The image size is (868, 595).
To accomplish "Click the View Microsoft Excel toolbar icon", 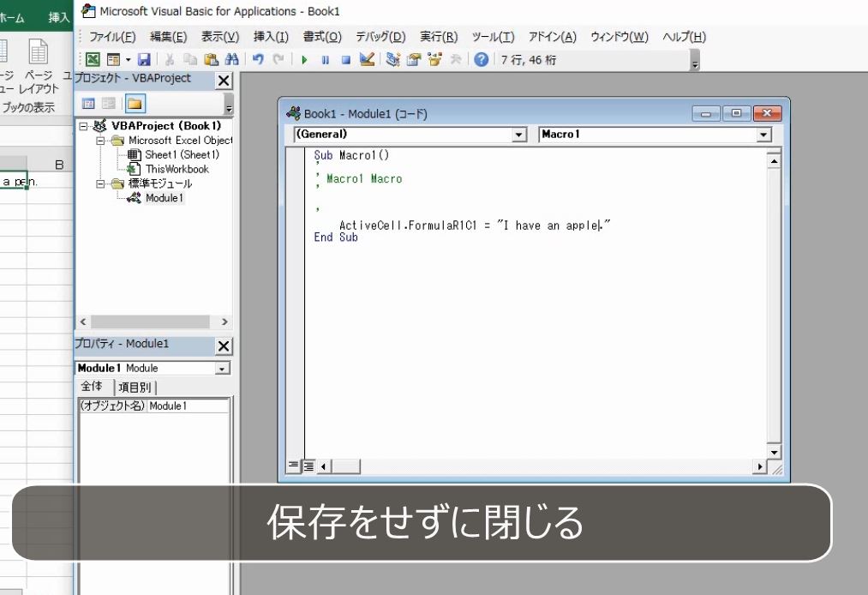I will point(93,59).
